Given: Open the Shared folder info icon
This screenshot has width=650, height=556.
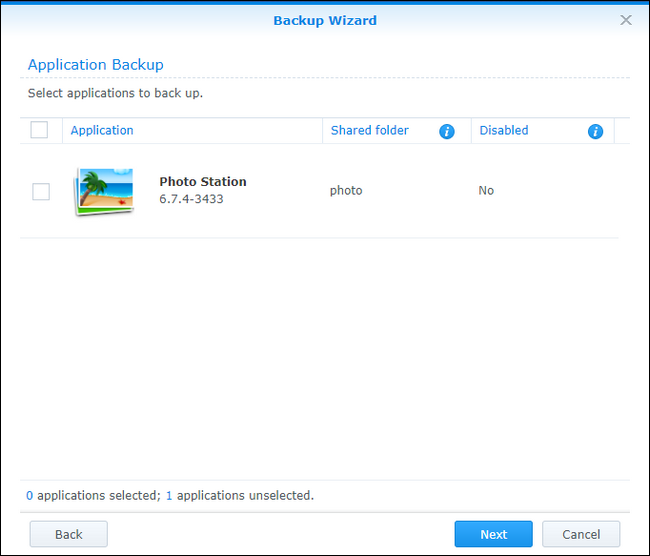Looking at the screenshot, I should [446, 131].
